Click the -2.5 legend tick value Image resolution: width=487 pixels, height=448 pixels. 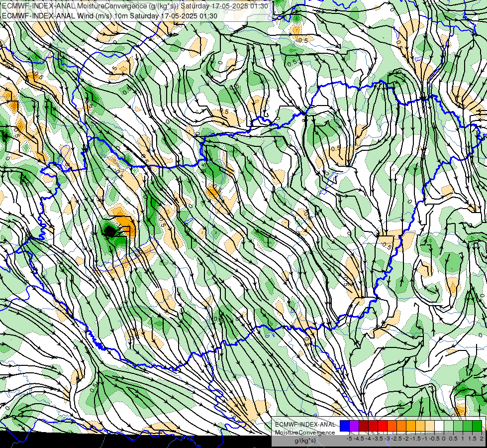click(396, 439)
